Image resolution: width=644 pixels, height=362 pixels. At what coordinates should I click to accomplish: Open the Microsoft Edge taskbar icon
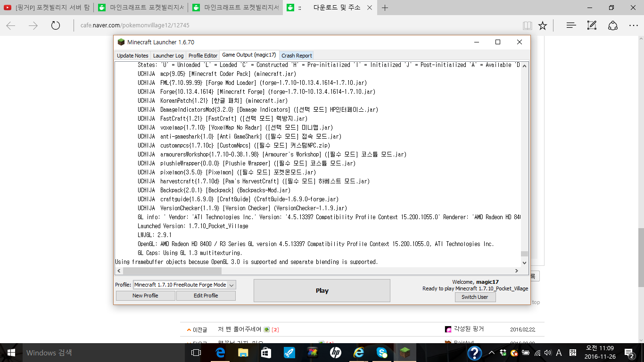coord(220,353)
